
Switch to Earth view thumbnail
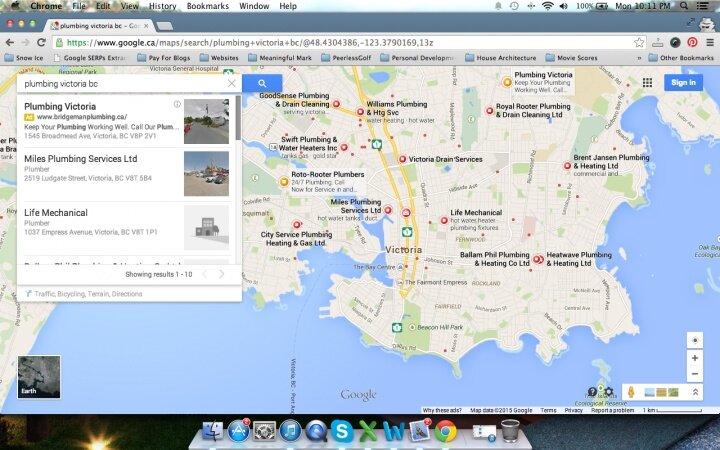pyautogui.click(x=39, y=377)
